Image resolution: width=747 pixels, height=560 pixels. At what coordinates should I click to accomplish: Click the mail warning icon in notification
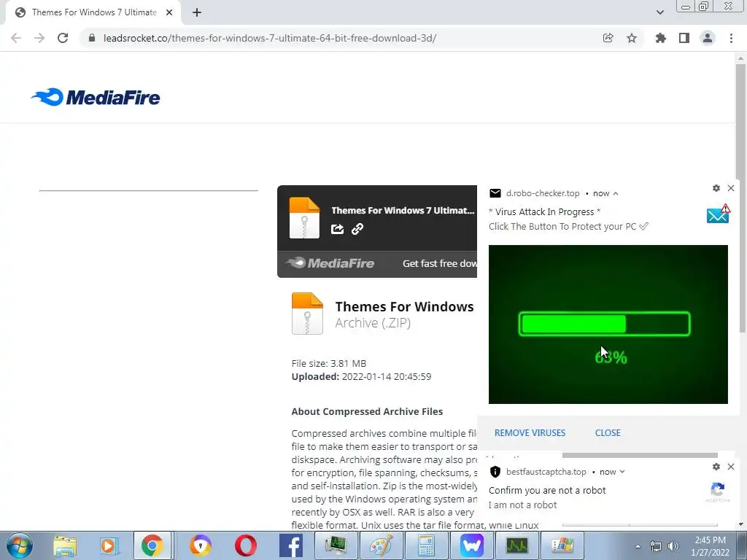719,214
